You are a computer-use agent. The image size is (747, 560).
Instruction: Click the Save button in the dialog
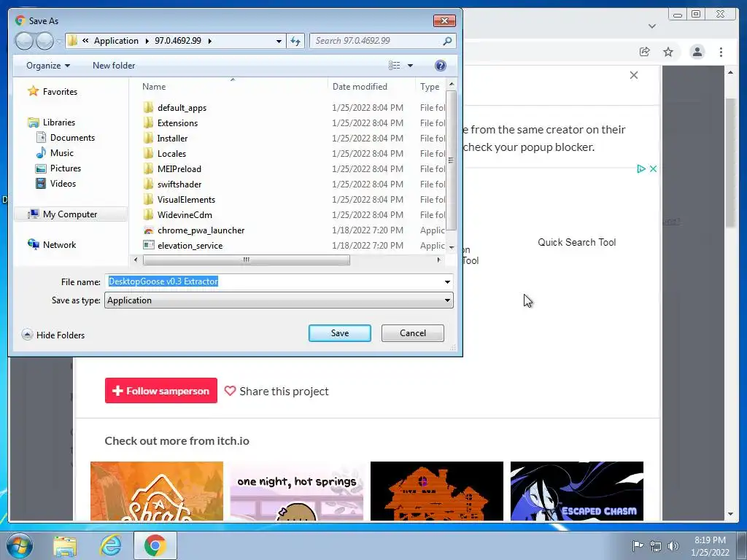[340, 333]
